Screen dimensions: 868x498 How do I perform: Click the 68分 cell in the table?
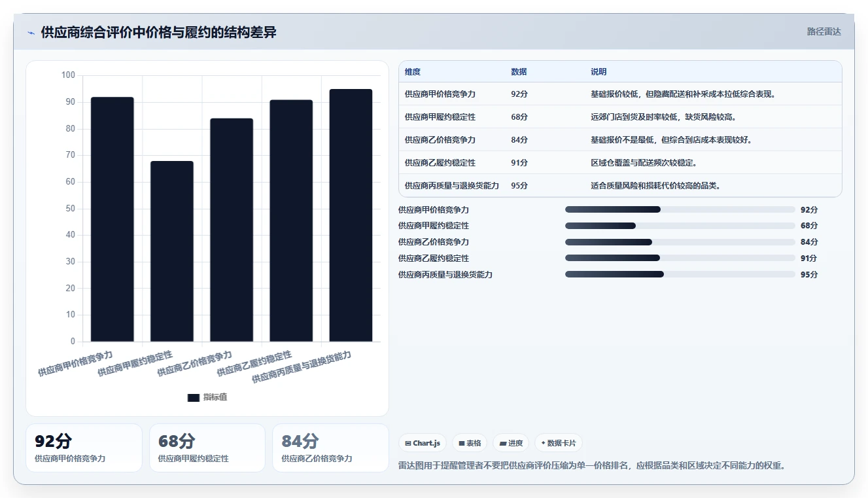coord(519,117)
